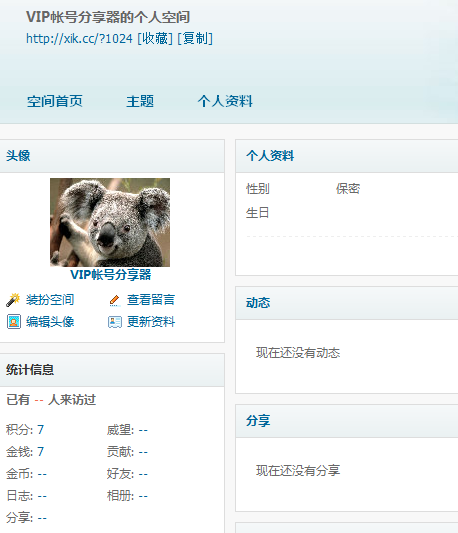Click the 动态 panel heading
The height and width of the screenshot is (533, 458).
click(258, 303)
